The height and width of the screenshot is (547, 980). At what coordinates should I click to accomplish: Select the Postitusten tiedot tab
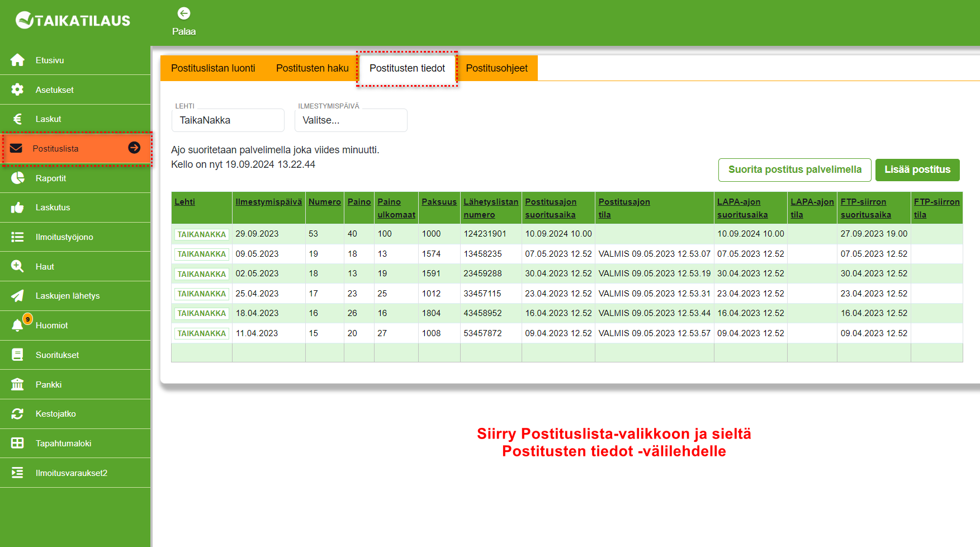point(407,68)
